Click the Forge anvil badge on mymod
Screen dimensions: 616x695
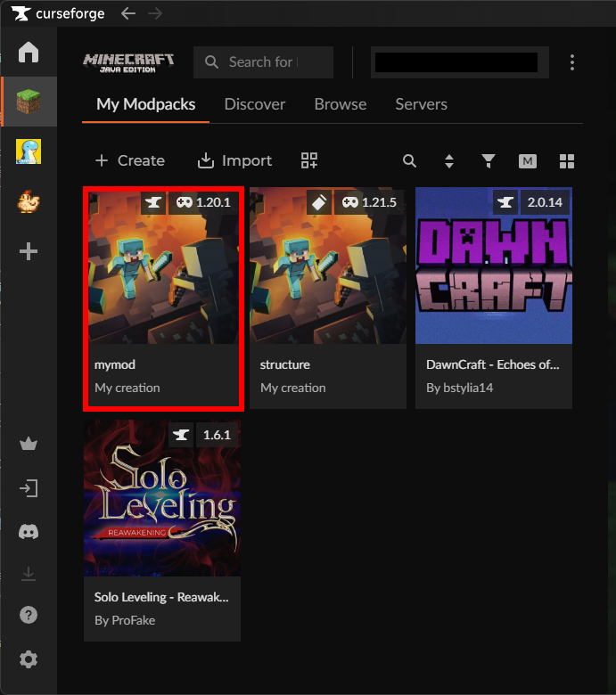[x=153, y=202]
